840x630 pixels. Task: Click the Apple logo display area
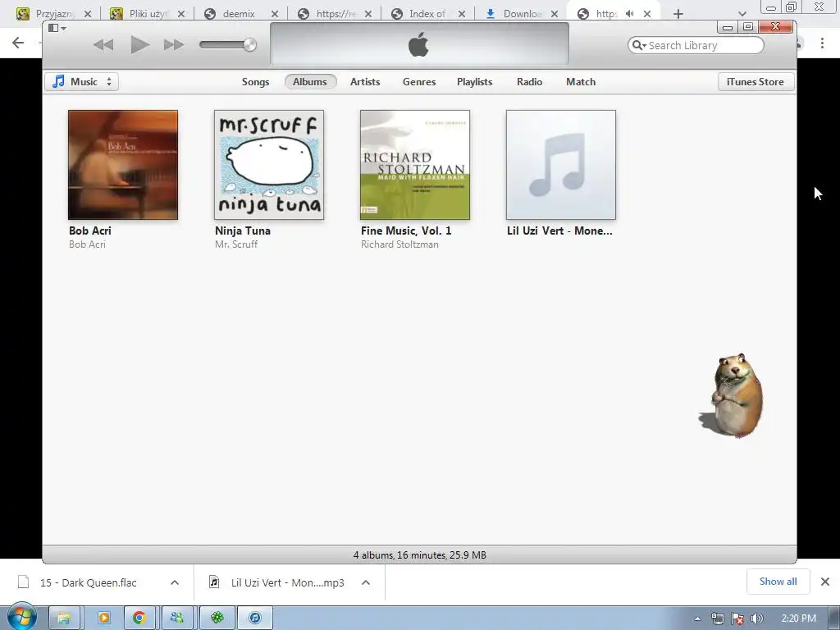(419, 45)
